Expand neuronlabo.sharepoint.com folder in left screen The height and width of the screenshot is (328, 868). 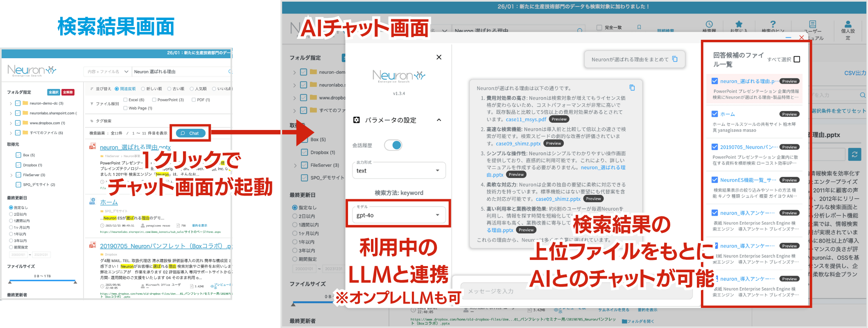click(x=11, y=113)
